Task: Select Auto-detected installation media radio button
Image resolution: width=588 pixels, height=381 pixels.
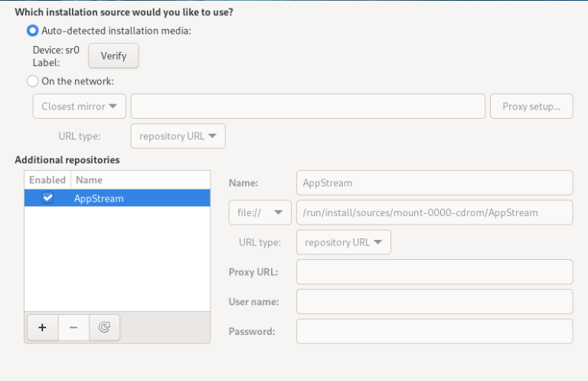Action: tap(33, 31)
